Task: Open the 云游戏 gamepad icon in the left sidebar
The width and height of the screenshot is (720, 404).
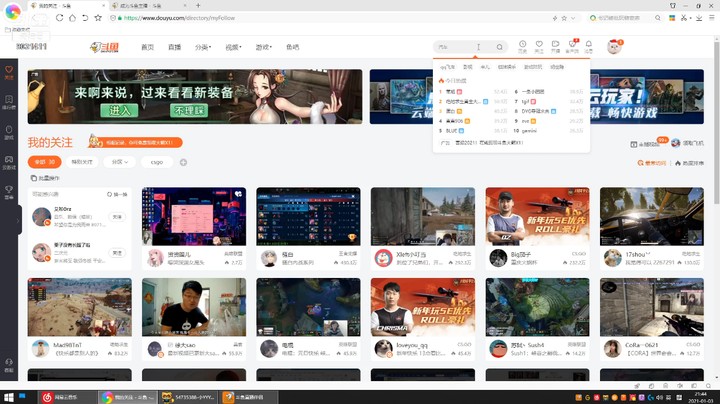Action: [9, 162]
